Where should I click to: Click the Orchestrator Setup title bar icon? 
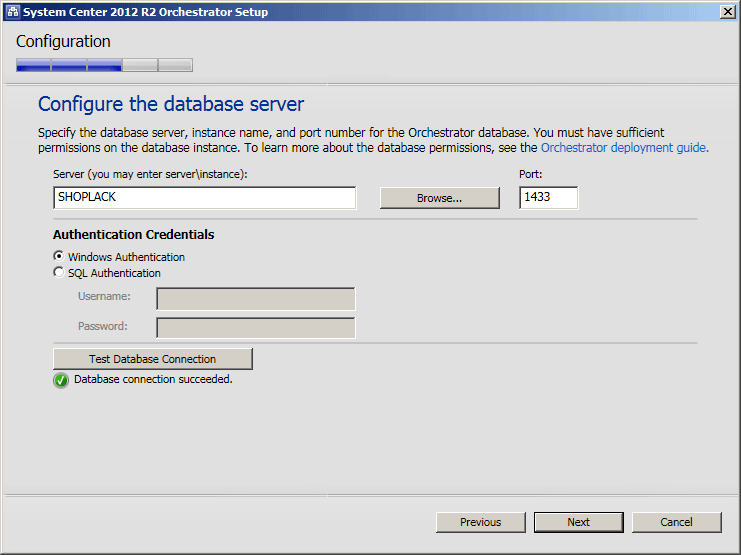coord(13,12)
